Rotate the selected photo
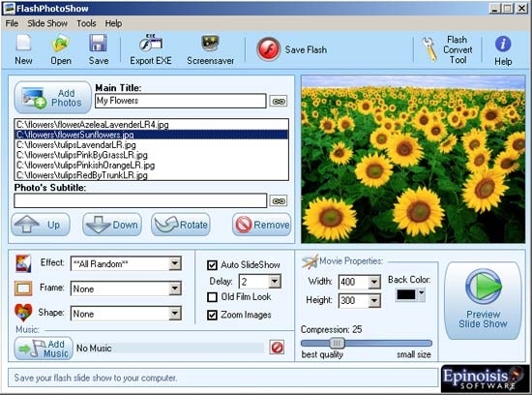This screenshot has width=532, height=395. coord(181,225)
